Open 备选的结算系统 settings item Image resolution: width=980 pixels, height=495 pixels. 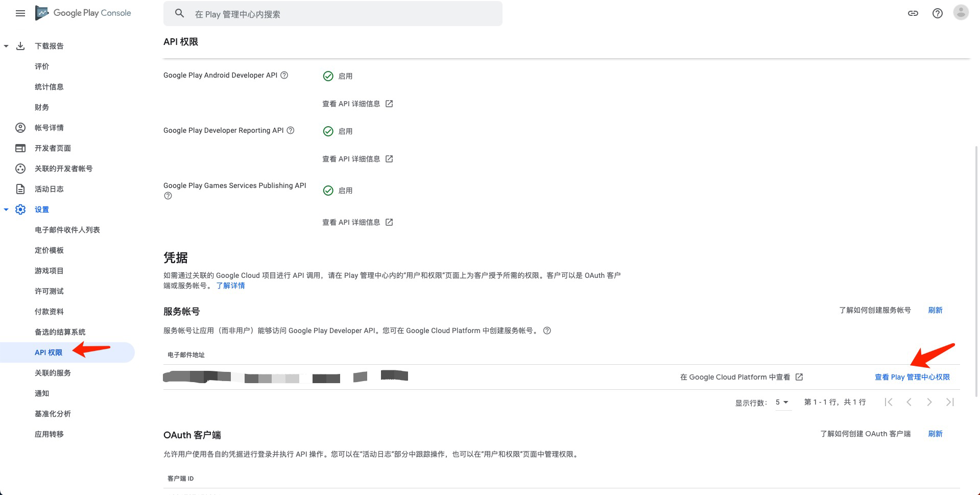click(60, 332)
